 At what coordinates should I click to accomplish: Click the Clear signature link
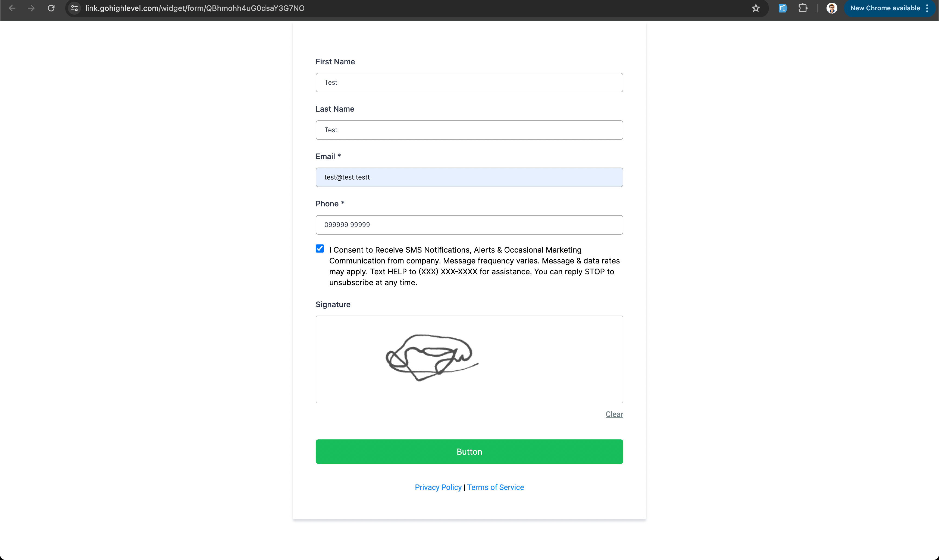tap(614, 414)
